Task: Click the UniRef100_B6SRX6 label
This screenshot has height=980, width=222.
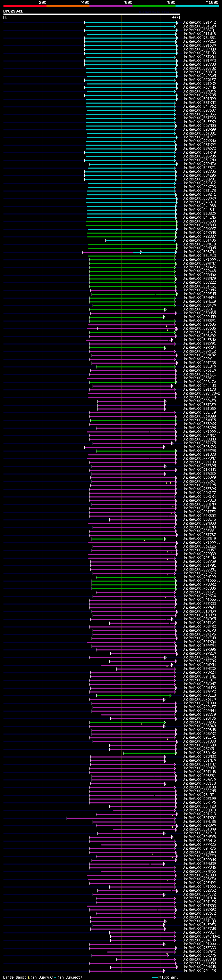Action: [x=199, y=424]
